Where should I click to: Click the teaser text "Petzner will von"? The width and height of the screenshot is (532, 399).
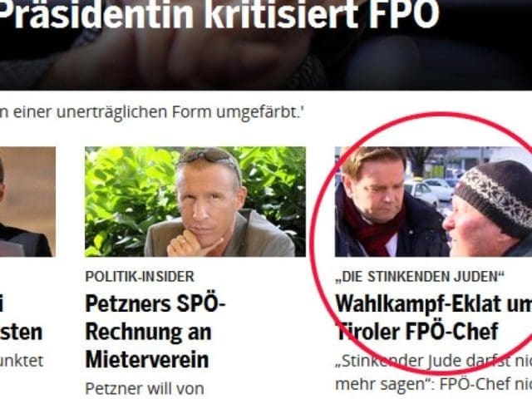(145, 389)
